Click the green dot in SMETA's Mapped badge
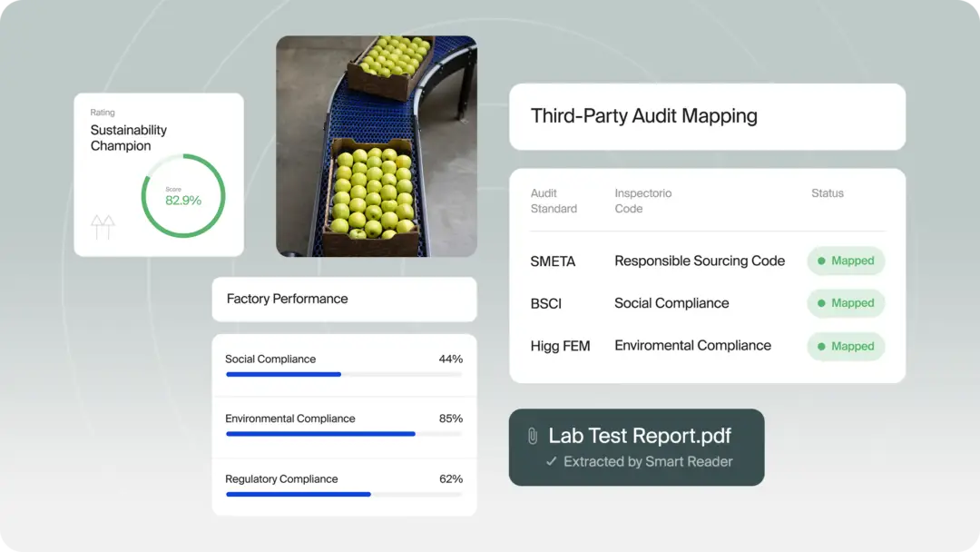 coord(821,261)
